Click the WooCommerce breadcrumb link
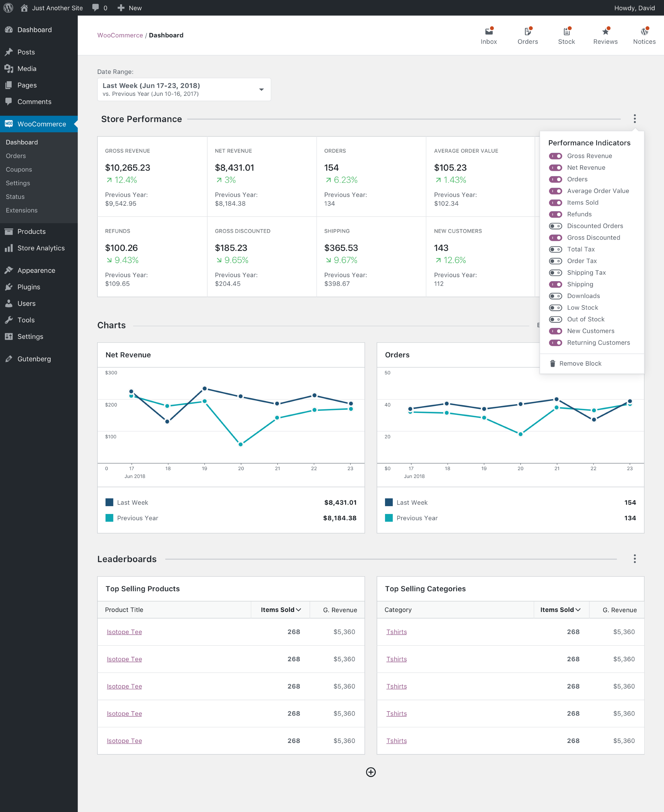Image resolution: width=664 pixels, height=812 pixels. [120, 35]
